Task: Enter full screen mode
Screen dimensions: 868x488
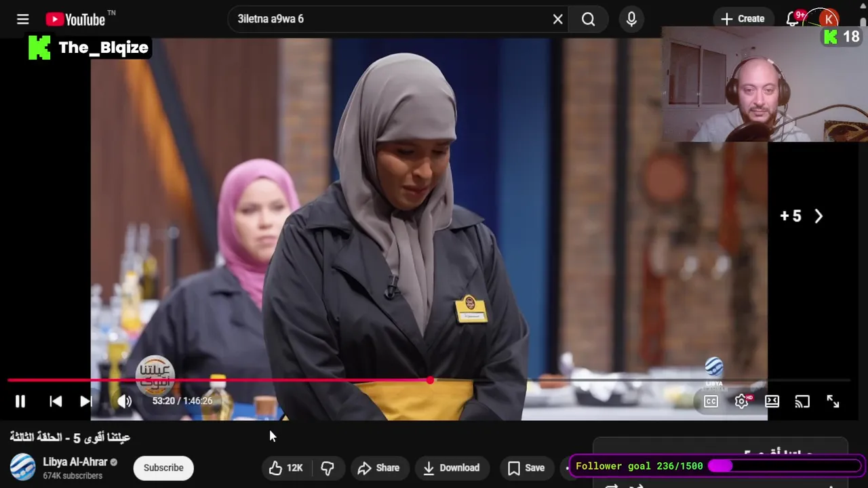Action: [833, 401]
